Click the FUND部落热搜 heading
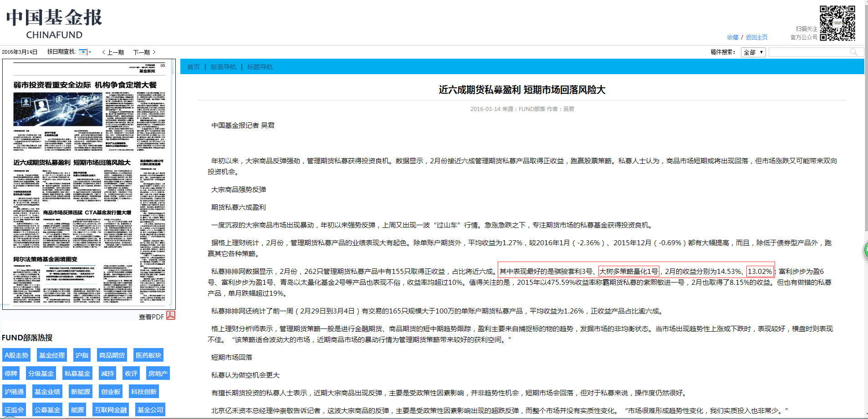The image size is (868, 419). click(27, 338)
